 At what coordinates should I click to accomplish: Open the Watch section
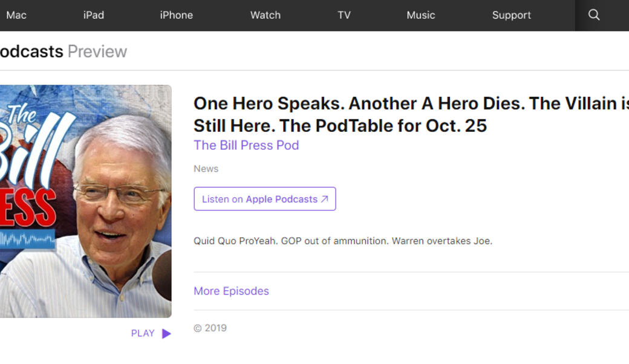pos(265,15)
